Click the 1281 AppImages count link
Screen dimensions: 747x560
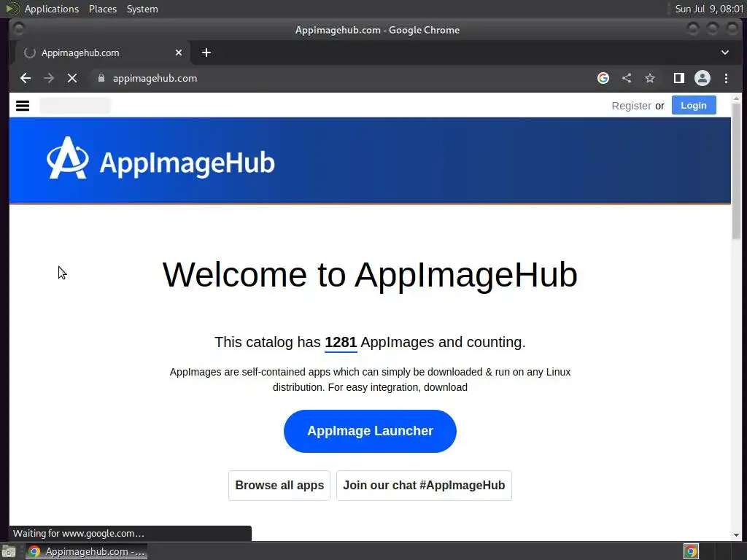(x=341, y=343)
